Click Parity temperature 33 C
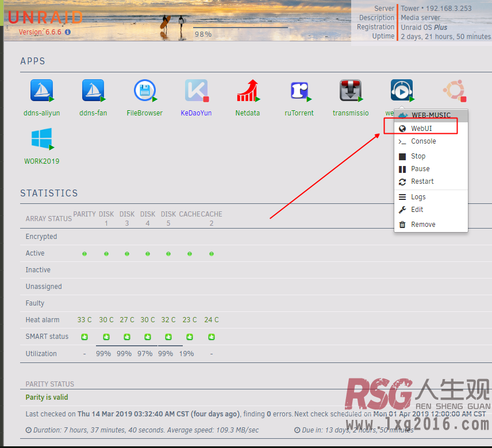The width and height of the screenshot is (492, 448). (x=84, y=320)
